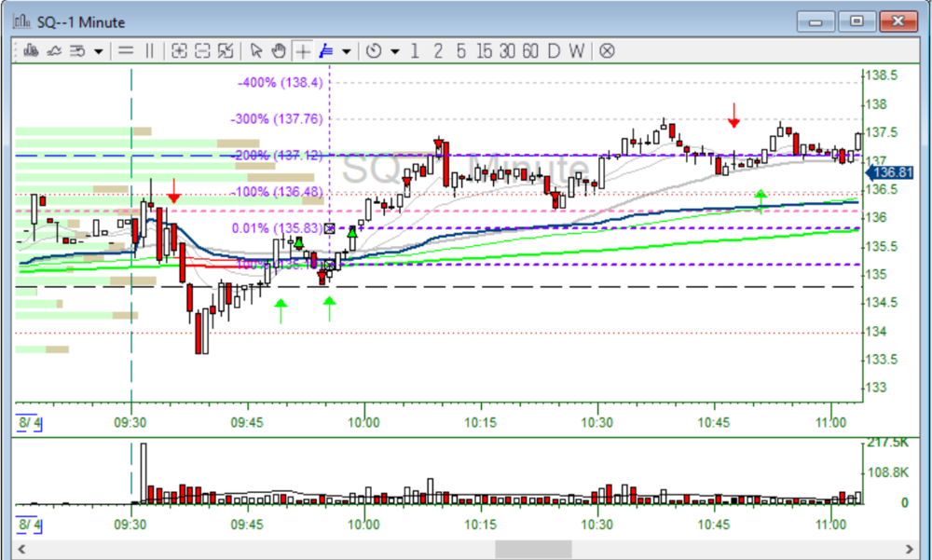Click the 8/4 date label under price chart
This screenshot has width=932, height=560.
(x=29, y=423)
